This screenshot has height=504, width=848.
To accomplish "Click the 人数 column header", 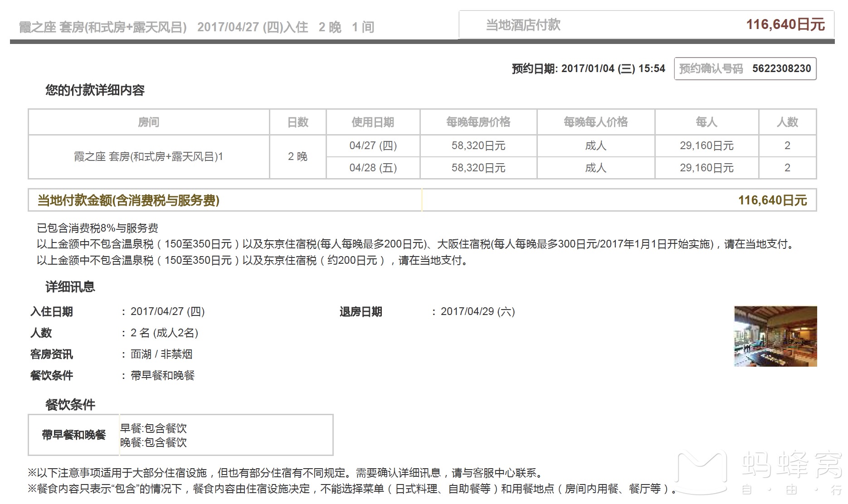I will (x=787, y=122).
